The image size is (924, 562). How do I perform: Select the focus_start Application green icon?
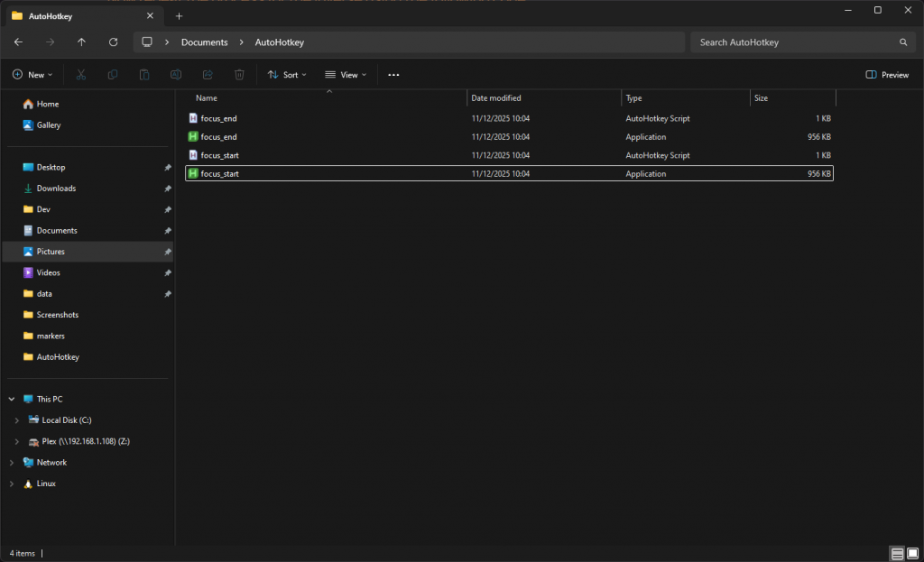(193, 173)
